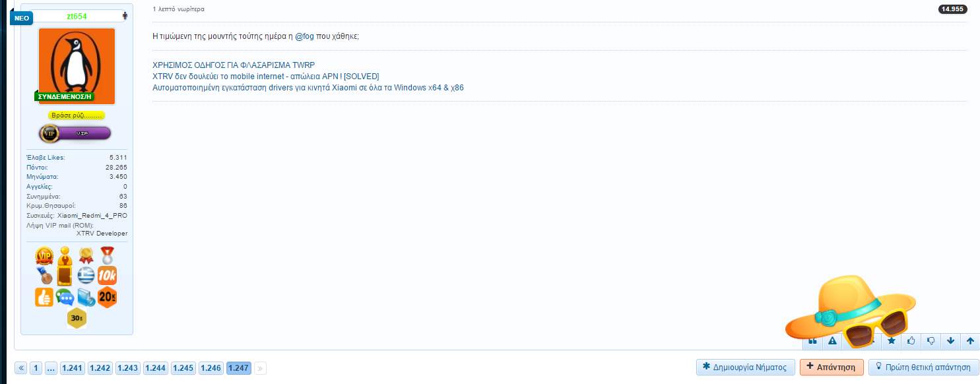The image size is (980, 384).
Task: Click the chat bubbles award badge
Action: tap(65, 297)
